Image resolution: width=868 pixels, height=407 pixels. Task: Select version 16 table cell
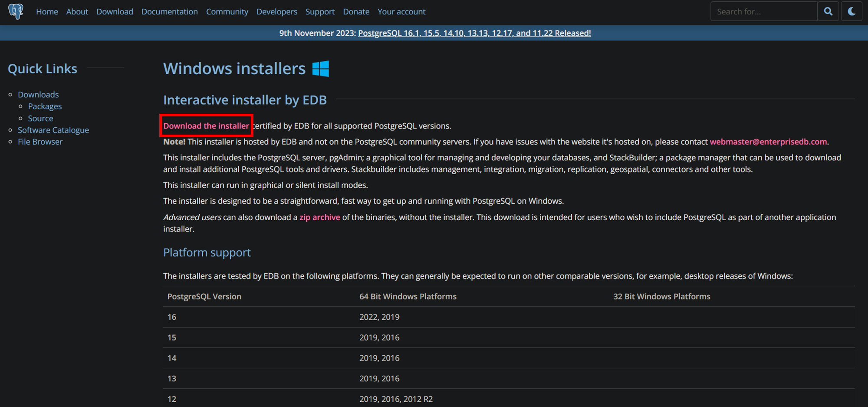click(x=172, y=317)
